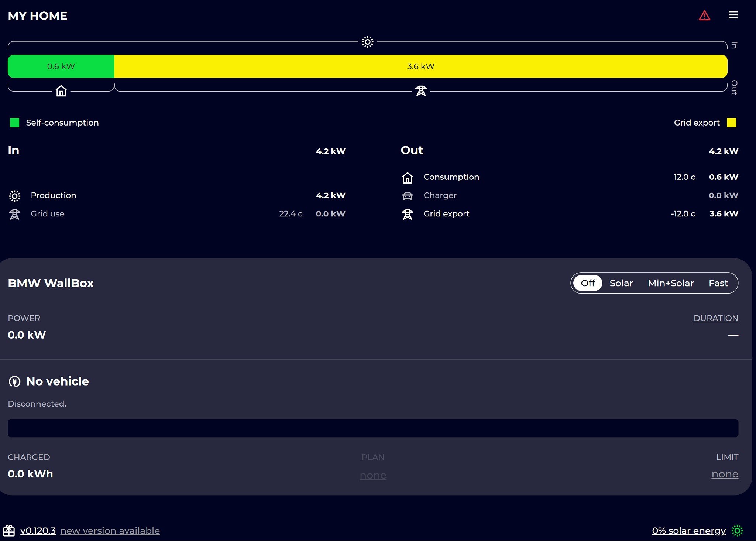Switch charging mode to Solar
Image resolution: width=756 pixels, height=541 pixels.
(x=621, y=283)
